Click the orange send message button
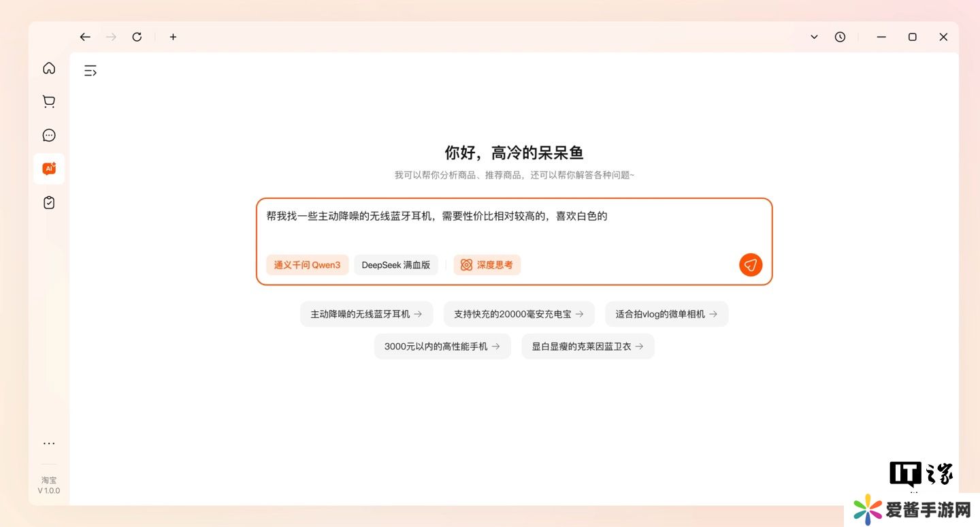This screenshot has width=980, height=527. (x=751, y=265)
